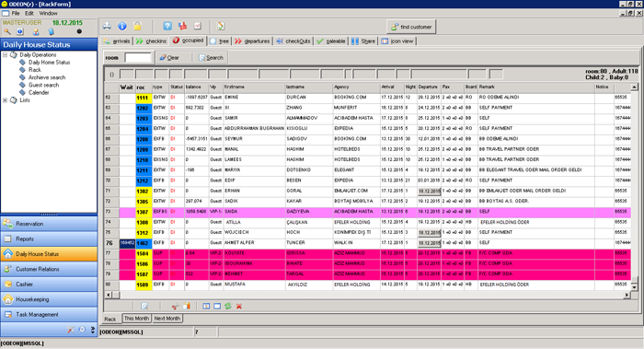Click the tools icon at sidebar bottom
Screen dimensions: 644x349
[71, 330]
